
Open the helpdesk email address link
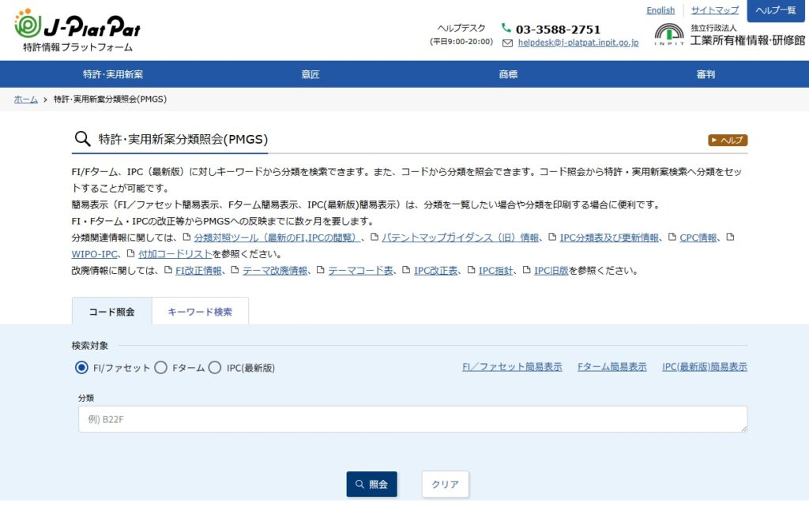pos(578,43)
